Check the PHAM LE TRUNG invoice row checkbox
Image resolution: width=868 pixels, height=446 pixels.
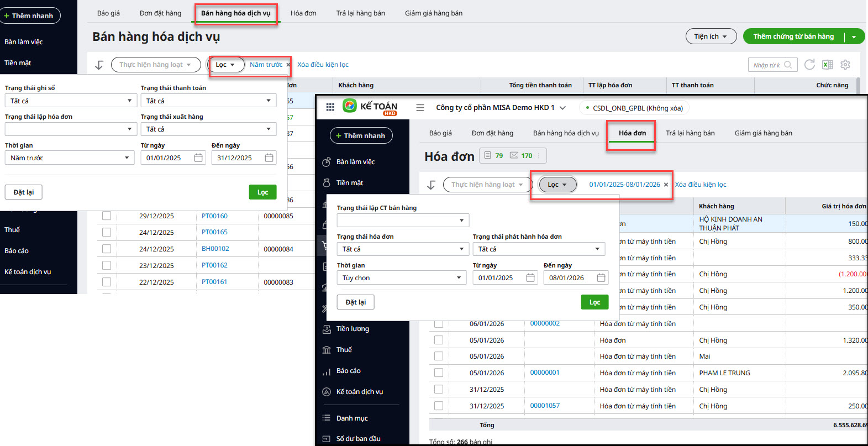click(439, 373)
